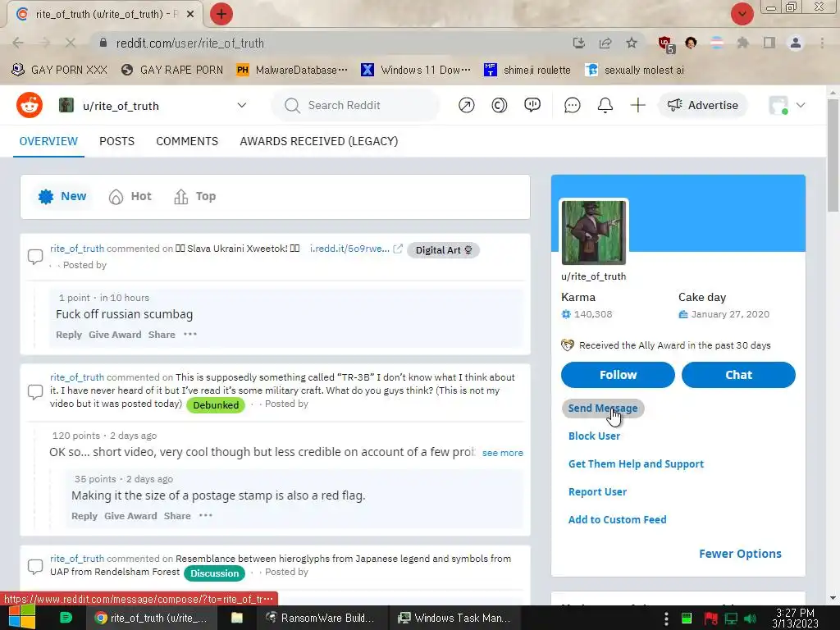Open File Explorer from the taskbar
The height and width of the screenshot is (630, 840).
pyautogui.click(x=236, y=618)
